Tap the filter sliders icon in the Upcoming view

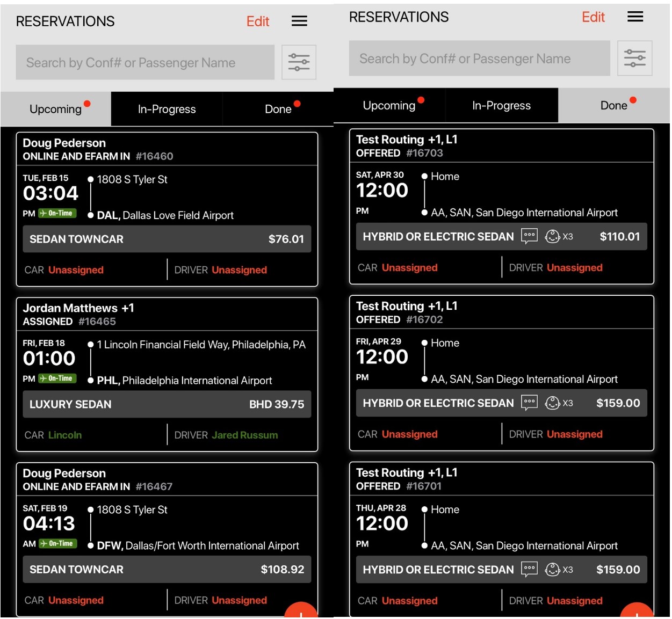299,62
